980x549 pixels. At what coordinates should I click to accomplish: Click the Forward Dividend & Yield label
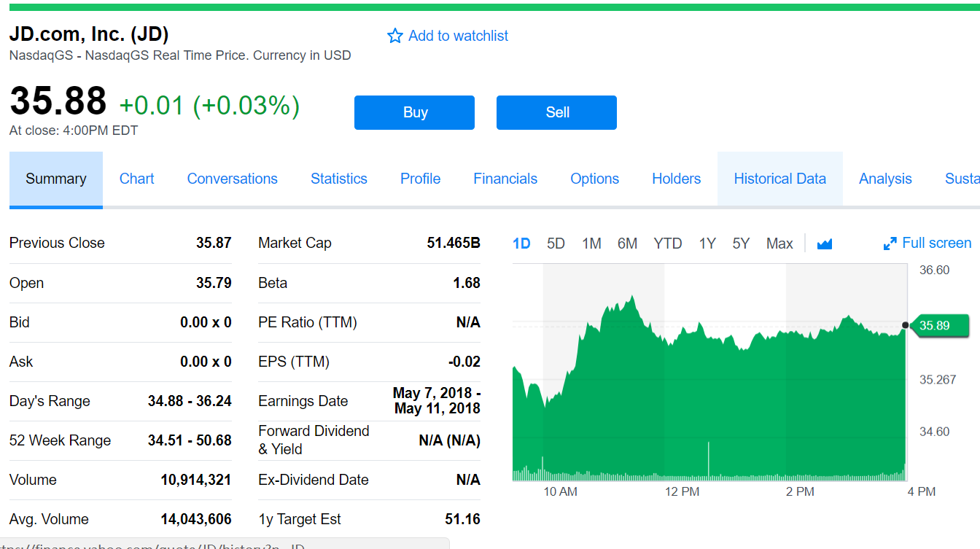tap(314, 440)
